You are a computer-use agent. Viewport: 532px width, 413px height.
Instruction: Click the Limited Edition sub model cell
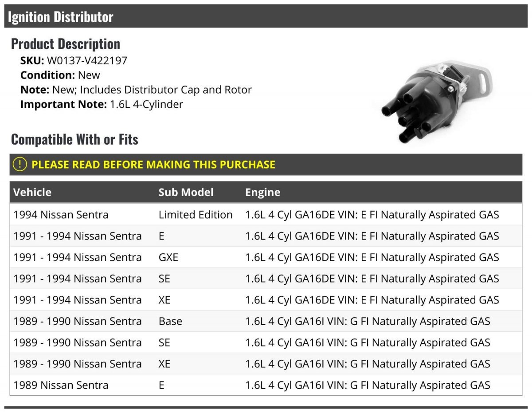click(196, 215)
